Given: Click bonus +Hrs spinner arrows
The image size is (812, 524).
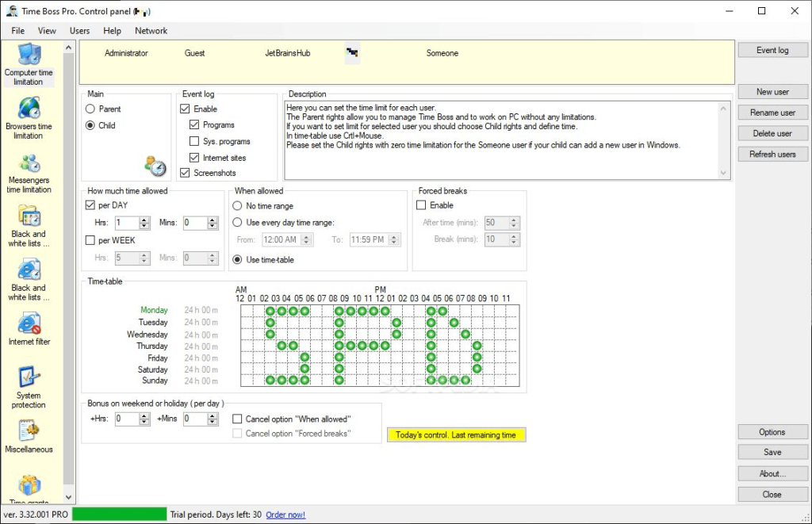Looking at the screenshot, I should 144,419.
